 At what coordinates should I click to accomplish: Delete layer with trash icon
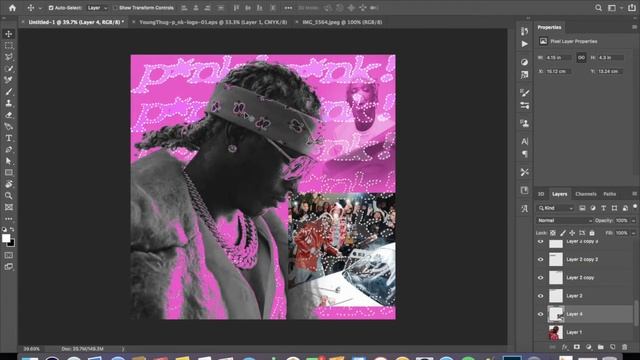[624, 347]
